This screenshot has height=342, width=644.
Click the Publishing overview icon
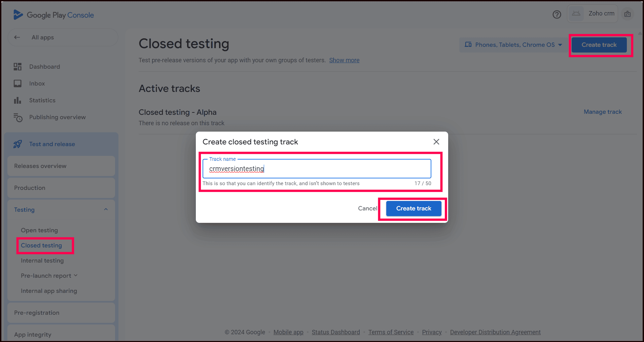pos(18,117)
